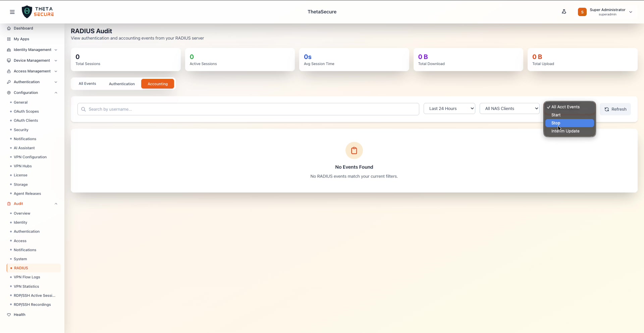Click the Authentication key icon
Image resolution: width=644 pixels, height=333 pixels.
click(9, 82)
